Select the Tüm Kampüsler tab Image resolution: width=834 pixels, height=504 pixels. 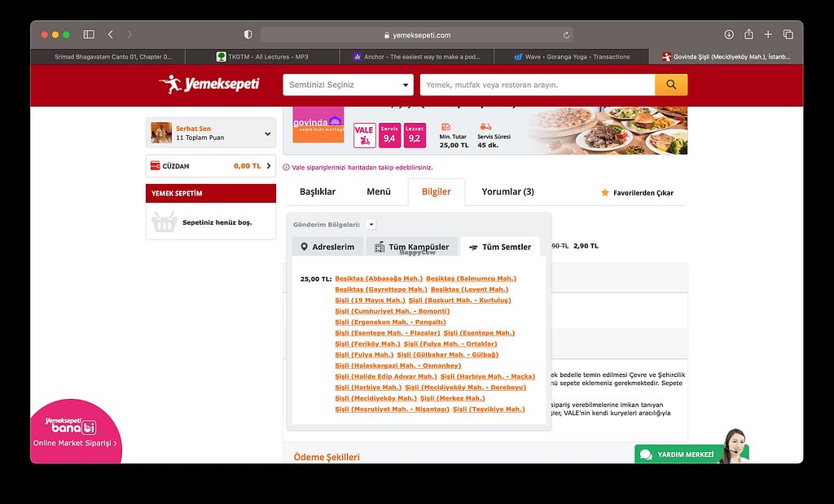[411, 247]
